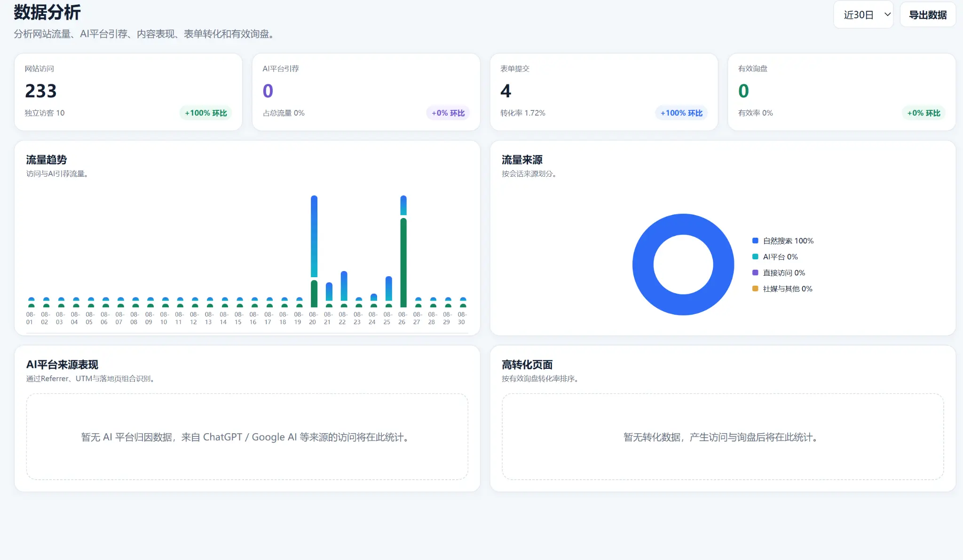Click the 08-21 bar in trend chart
This screenshot has width=963, height=560.
coord(329,291)
